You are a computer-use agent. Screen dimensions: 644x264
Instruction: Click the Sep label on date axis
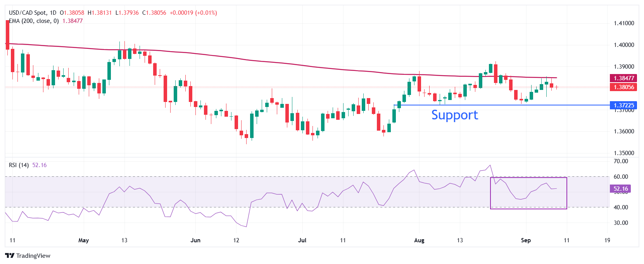coord(526,240)
